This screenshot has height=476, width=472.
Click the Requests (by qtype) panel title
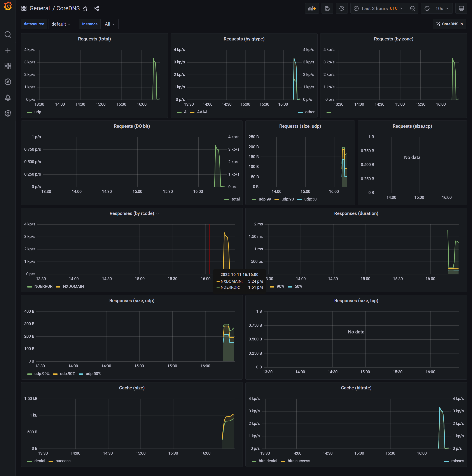coord(244,39)
